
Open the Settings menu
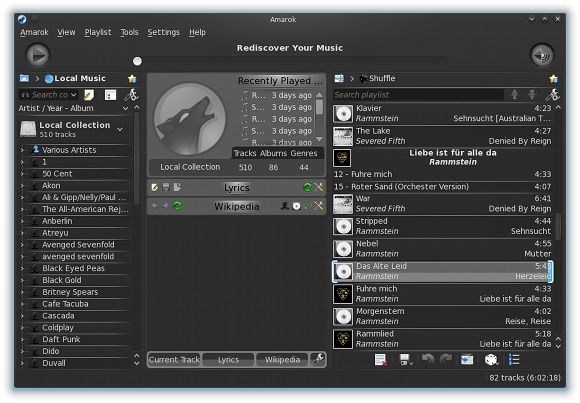[x=163, y=32]
